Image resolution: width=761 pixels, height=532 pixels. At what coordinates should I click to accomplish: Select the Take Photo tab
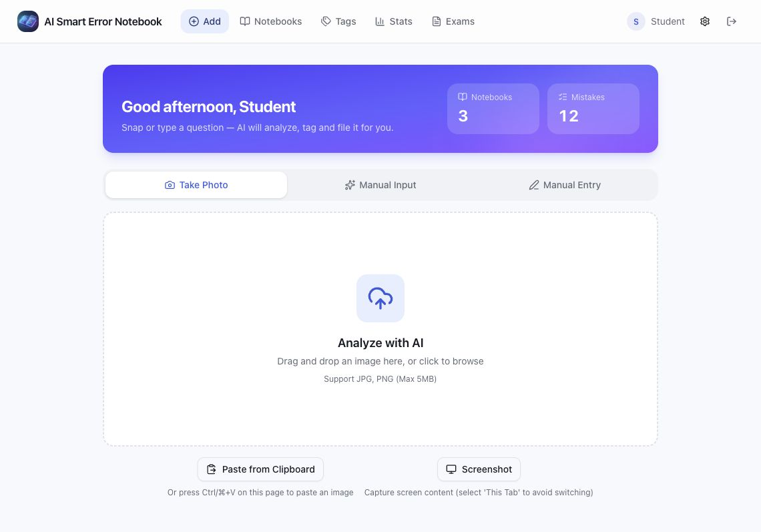(x=196, y=185)
